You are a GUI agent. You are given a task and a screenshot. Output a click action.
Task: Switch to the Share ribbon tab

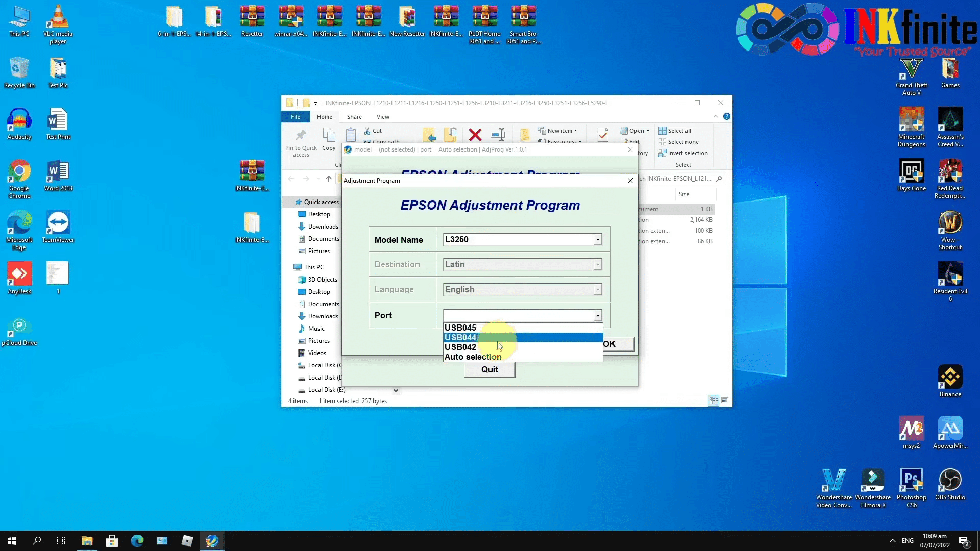(x=354, y=117)
